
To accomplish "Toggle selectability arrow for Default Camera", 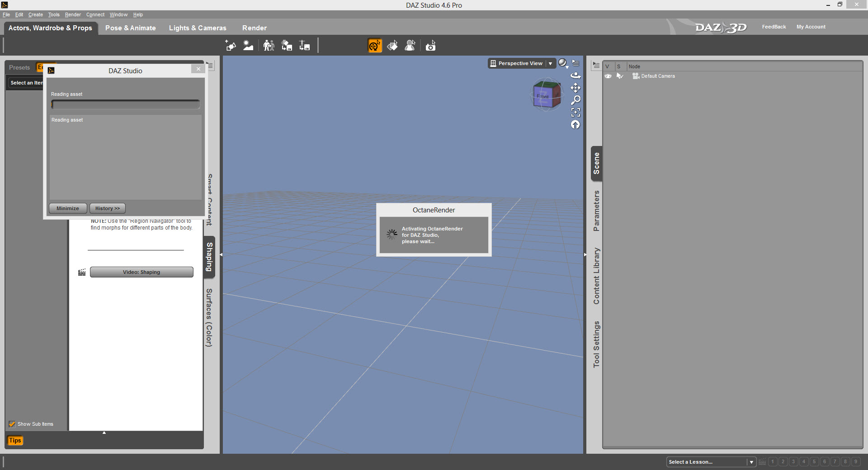I will pyautogui.click(x=620, y=76).
